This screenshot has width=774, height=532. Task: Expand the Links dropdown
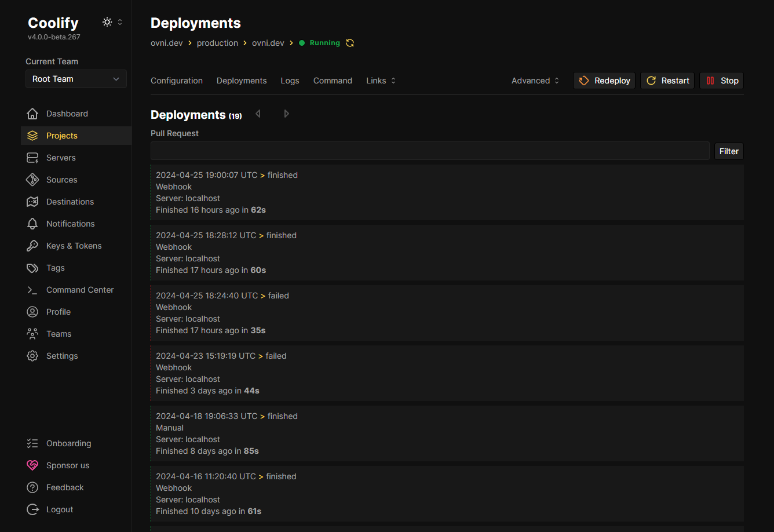(x=381, y=81)
